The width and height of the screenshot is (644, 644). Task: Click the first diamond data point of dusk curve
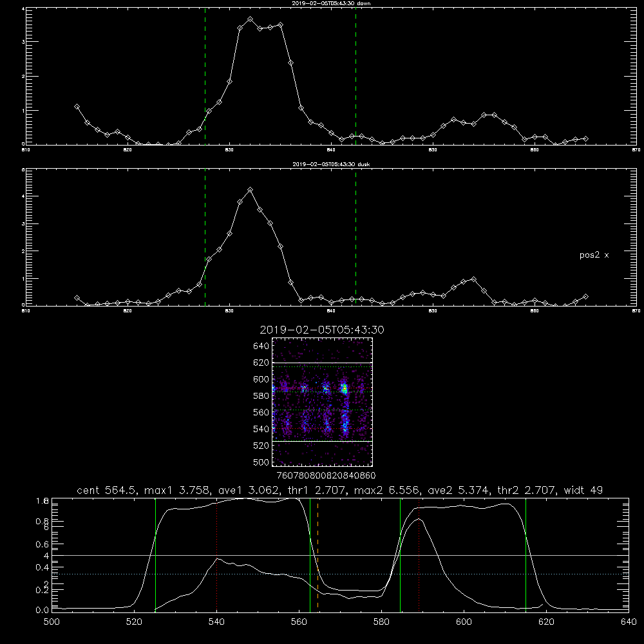coord(77,298)
